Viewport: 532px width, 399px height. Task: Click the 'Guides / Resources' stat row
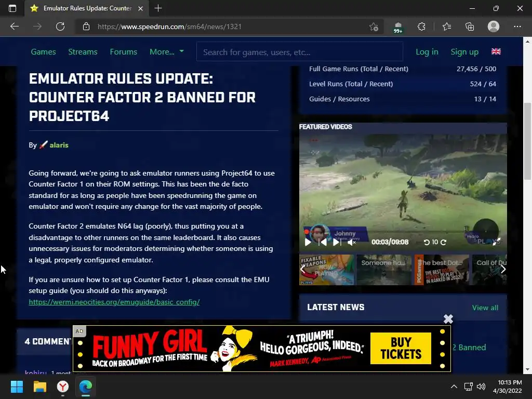point(403,99)
